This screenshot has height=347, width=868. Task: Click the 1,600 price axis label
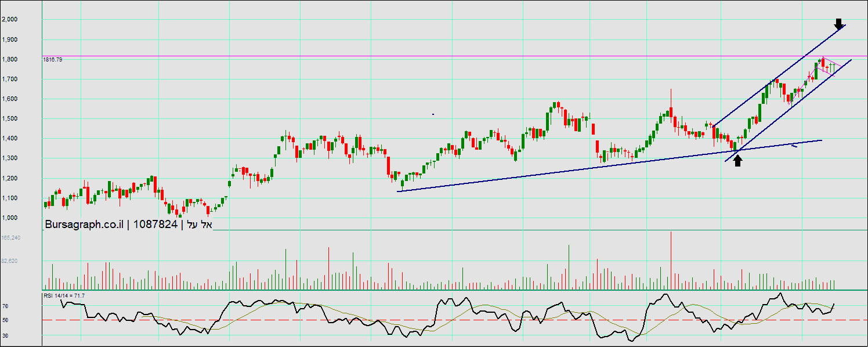(10, 99)
